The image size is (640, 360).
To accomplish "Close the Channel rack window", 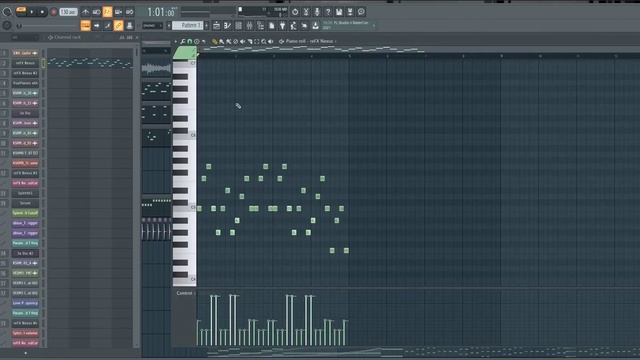I will tap(137, 37).
